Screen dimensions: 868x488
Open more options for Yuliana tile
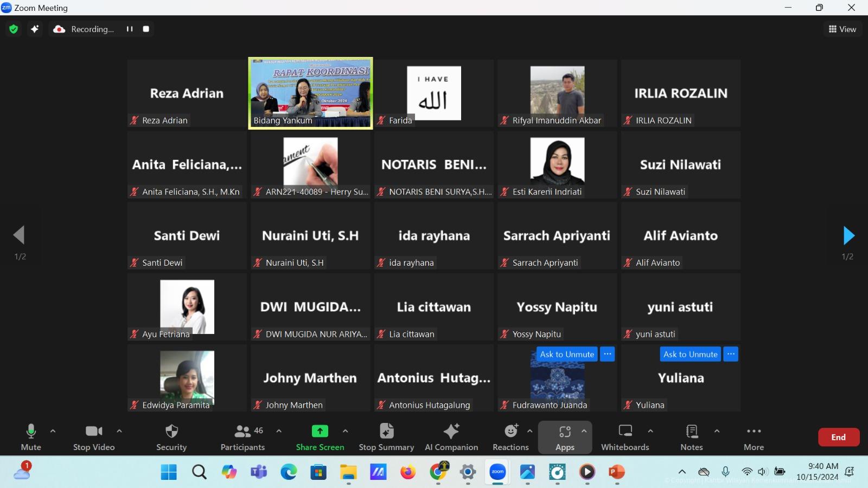731,354
